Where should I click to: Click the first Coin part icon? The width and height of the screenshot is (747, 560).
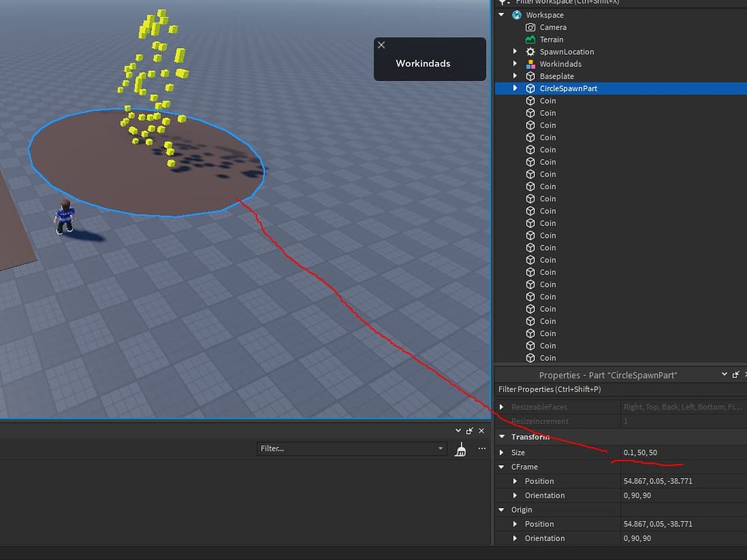coord(530,101)
